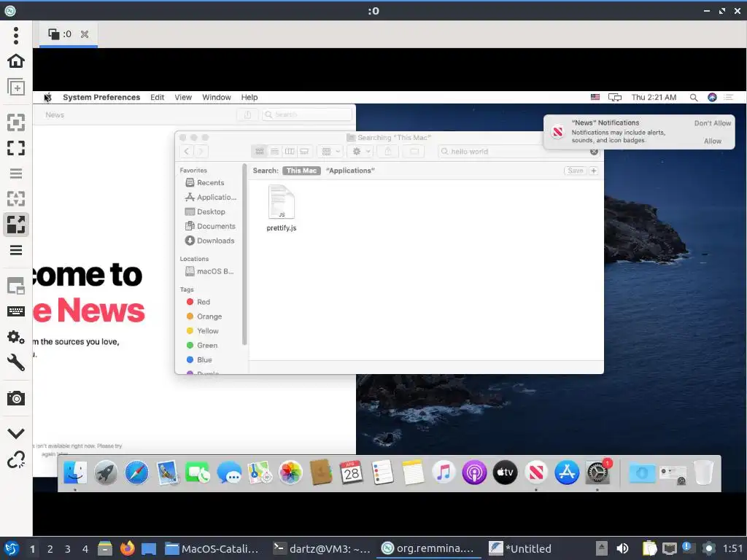Viewport: 747px width, 560px height.
Task: Switch Finder to column view
Action: 289,152
